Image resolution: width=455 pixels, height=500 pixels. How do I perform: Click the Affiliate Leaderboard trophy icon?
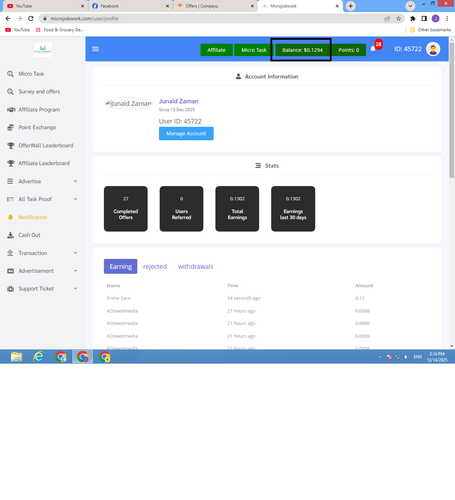click(x=11, y=163)
